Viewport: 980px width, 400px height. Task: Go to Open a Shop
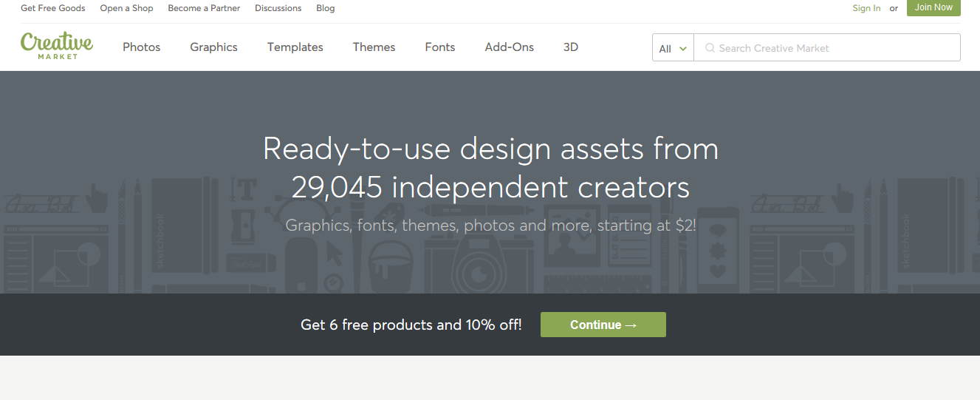coord(127,8)
